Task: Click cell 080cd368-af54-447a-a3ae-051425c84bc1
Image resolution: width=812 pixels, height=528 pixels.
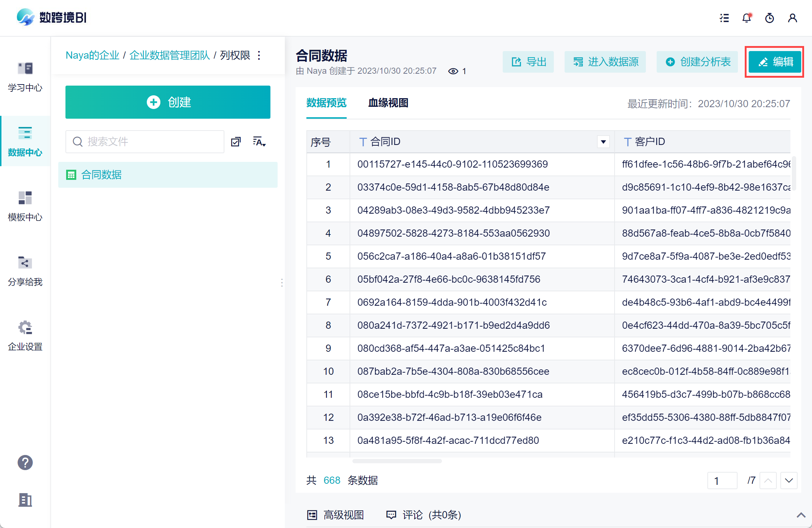Action: [x=482, y=349]
